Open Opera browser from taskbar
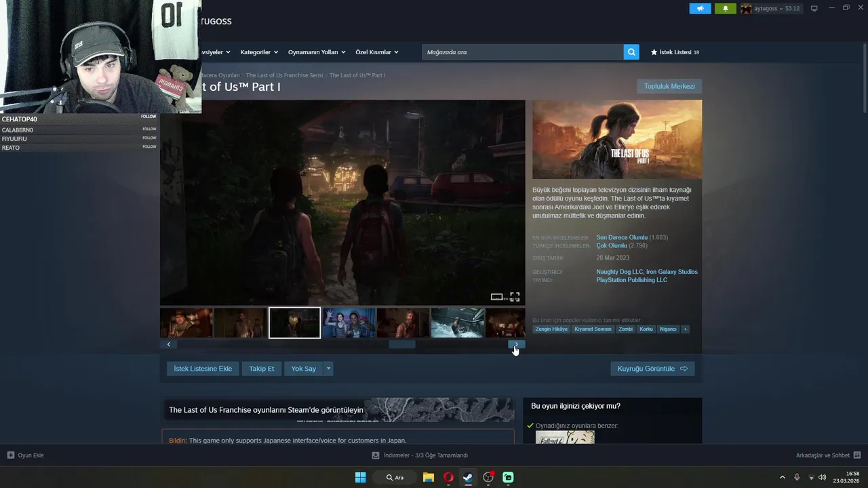Screen dimensions: 868x488 tap(448, 477)
